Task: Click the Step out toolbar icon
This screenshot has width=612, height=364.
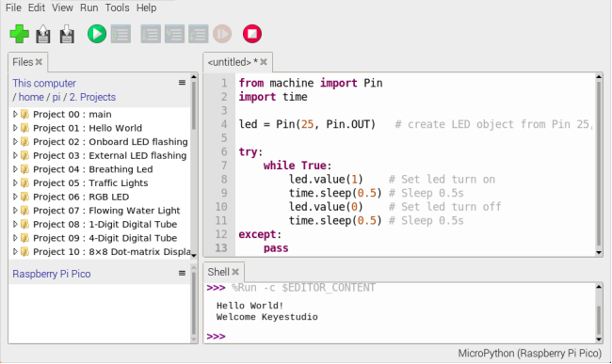Action: (x=199, y=34)
